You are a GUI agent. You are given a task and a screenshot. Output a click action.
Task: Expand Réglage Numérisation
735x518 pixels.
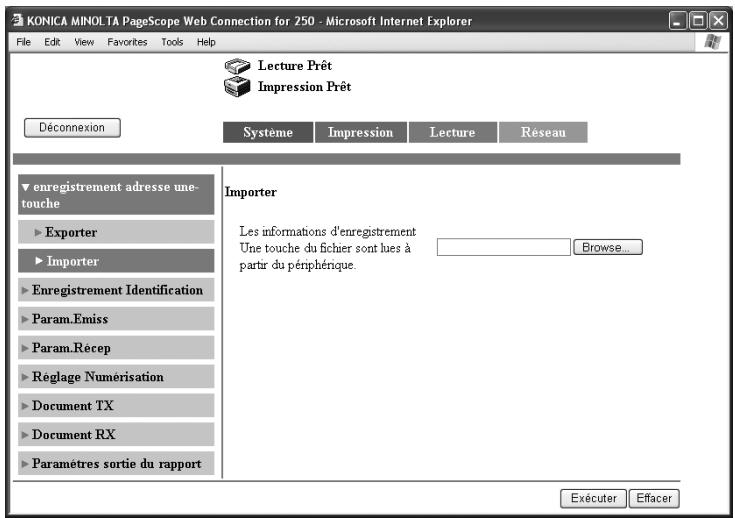pyautogui.click(x=116, y=376)
